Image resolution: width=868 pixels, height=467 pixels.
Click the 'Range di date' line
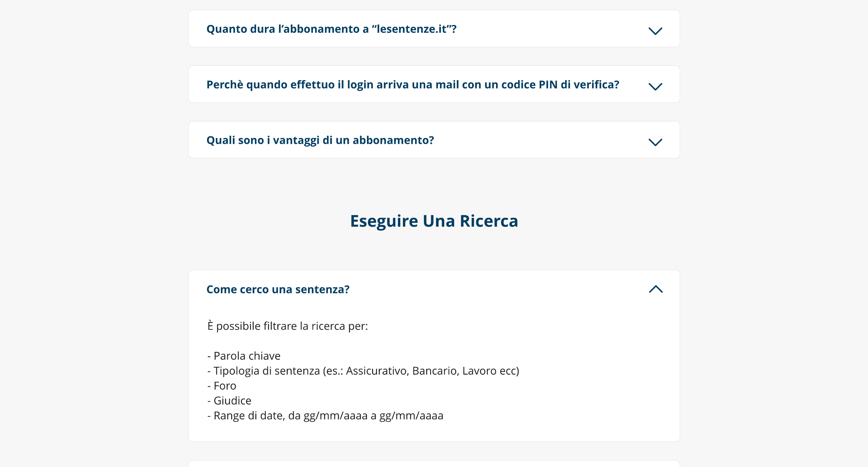tap(325, 416)
